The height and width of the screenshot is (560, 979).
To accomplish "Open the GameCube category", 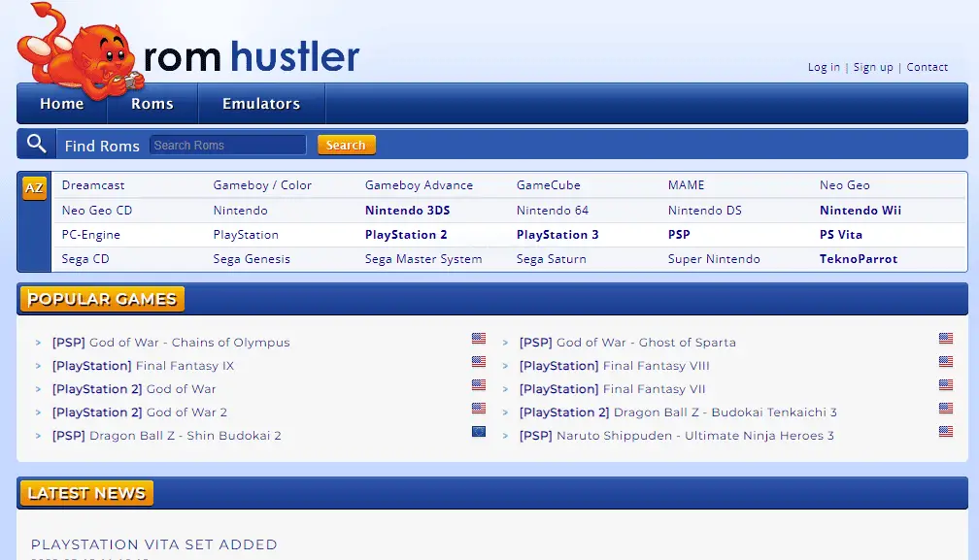I will click(548, 185).
